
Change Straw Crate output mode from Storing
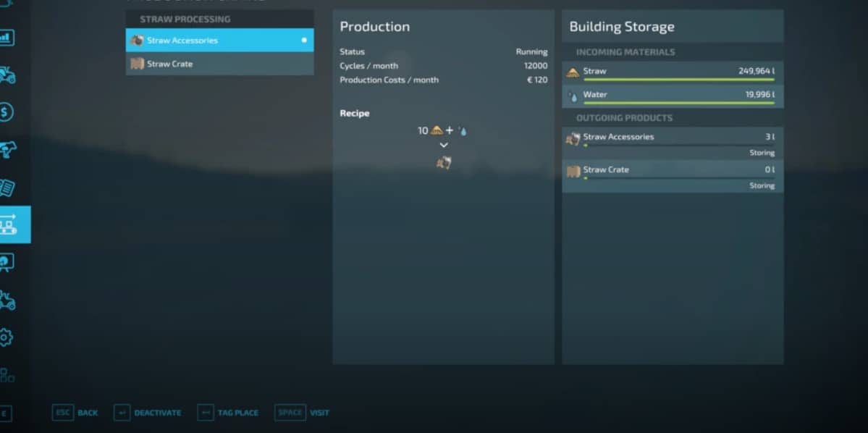point(762,185)
